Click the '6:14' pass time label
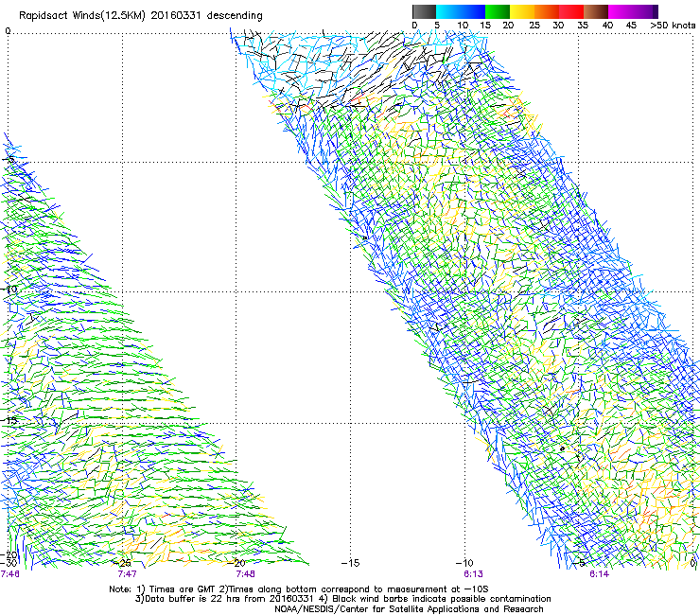This screenshot has width=700, height=615. tap(599, 574)
